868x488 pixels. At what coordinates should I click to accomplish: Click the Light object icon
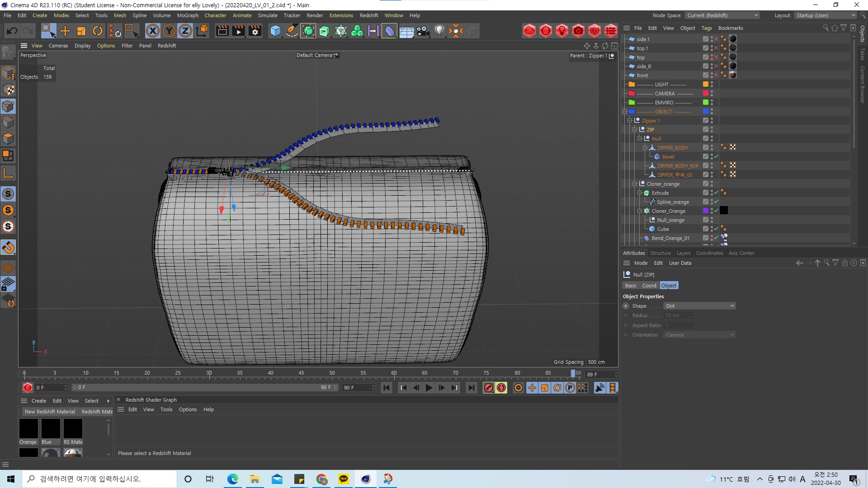(x=439, y=31)
